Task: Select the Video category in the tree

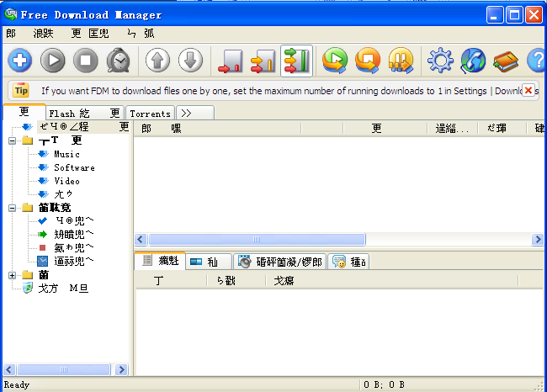Action: point(66,182)
